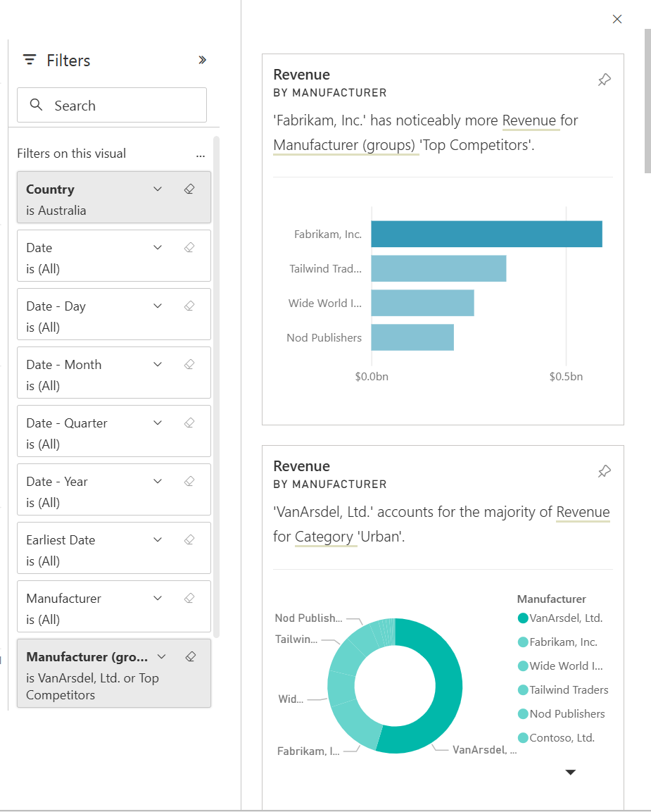Click the Filters funnel icon
651x812 pixels.
(30, 60)
